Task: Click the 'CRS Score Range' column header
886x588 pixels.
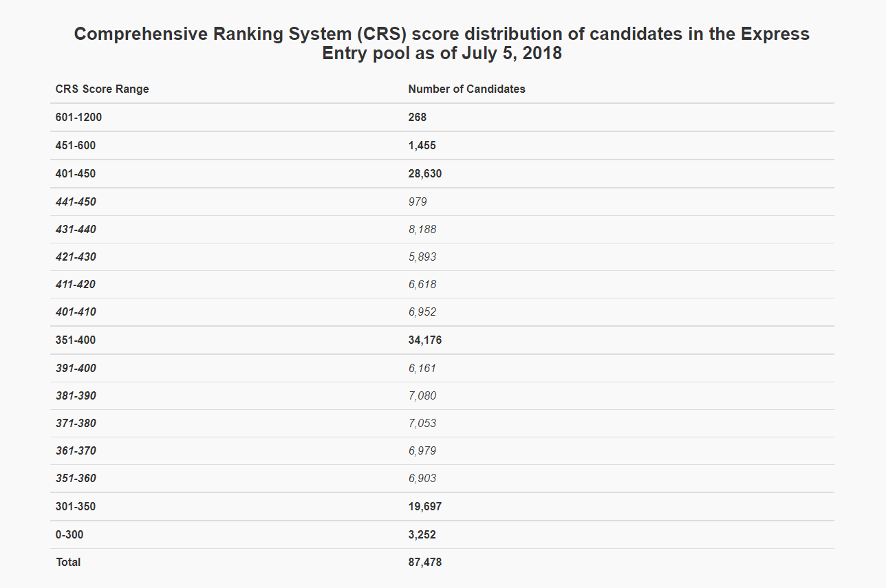Action: [102, 89]
